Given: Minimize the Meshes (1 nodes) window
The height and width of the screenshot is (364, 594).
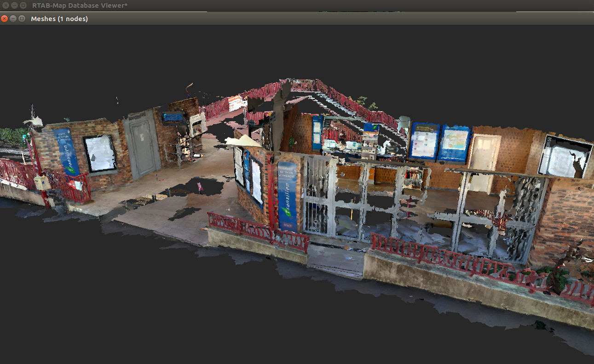Looking at the screenshot, I should click(13, 18).
